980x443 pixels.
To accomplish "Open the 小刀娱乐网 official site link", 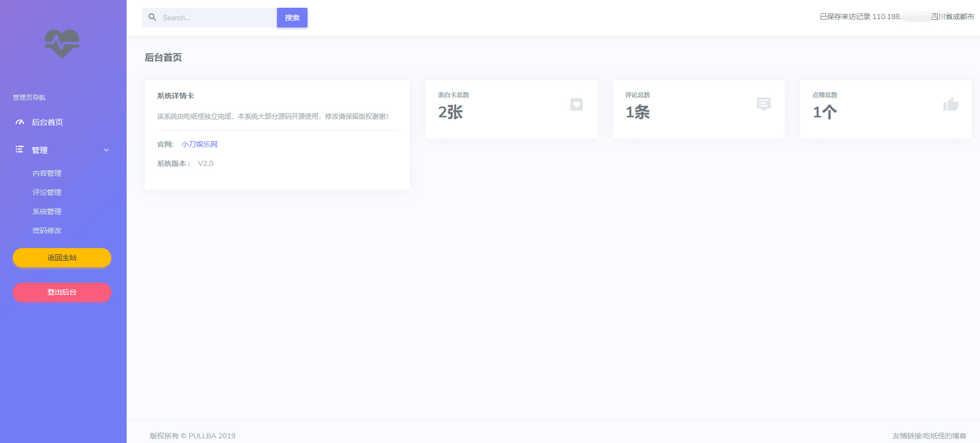I will (200, 144).
